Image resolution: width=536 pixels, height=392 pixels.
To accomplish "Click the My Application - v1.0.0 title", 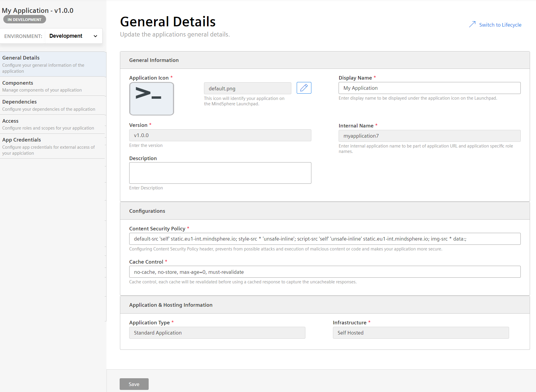I will tap(38, 10).
